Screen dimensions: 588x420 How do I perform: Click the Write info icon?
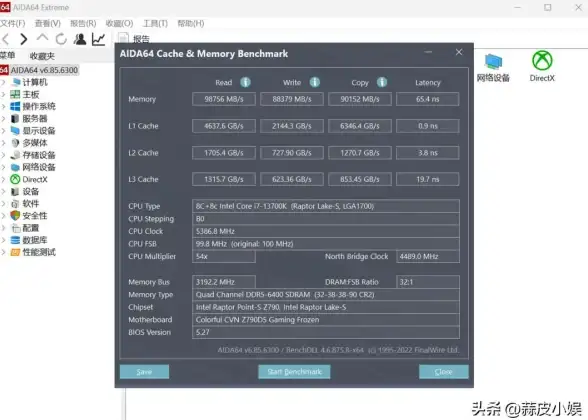pyautogui.click(x=315, y=82)
